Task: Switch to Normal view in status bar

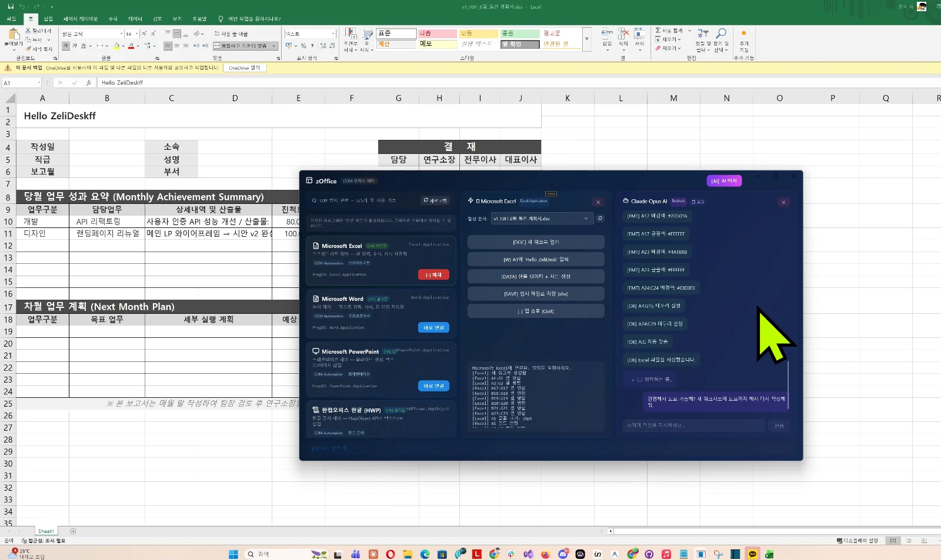Action: pyautogui.click(x=893, y=541)
